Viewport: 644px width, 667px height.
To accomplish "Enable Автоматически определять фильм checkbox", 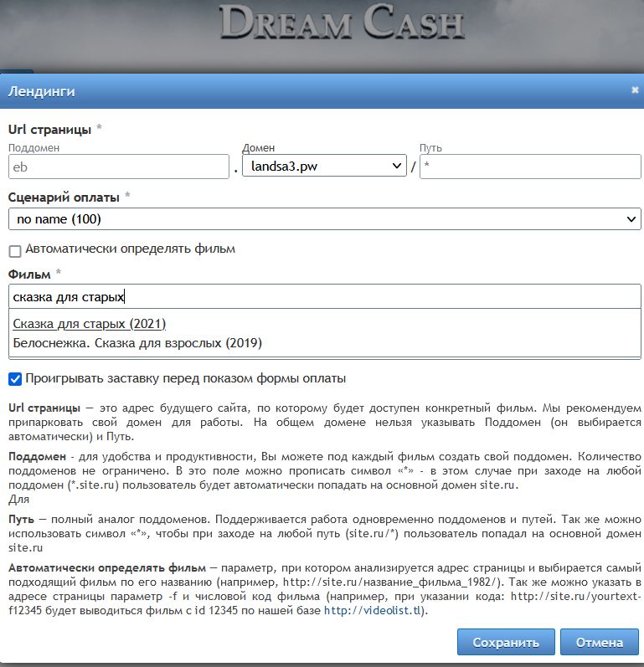I will coord(14,250).
